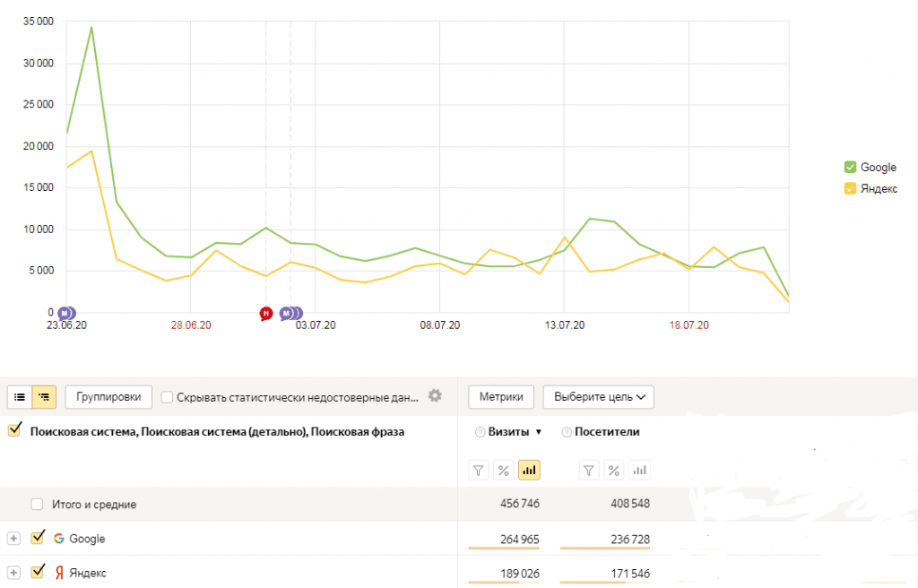Click total visitors value 408 548
This screenshot has height=588, width=918.
coord(630,504)
